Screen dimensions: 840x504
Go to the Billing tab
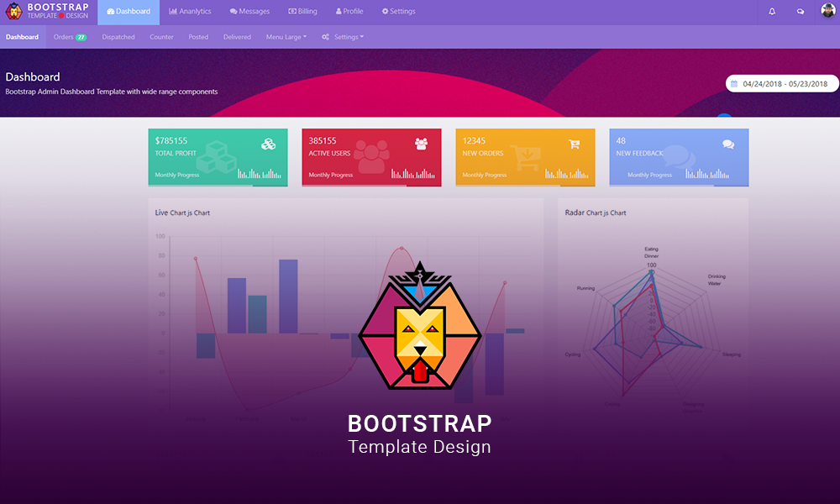click(302, 12)
